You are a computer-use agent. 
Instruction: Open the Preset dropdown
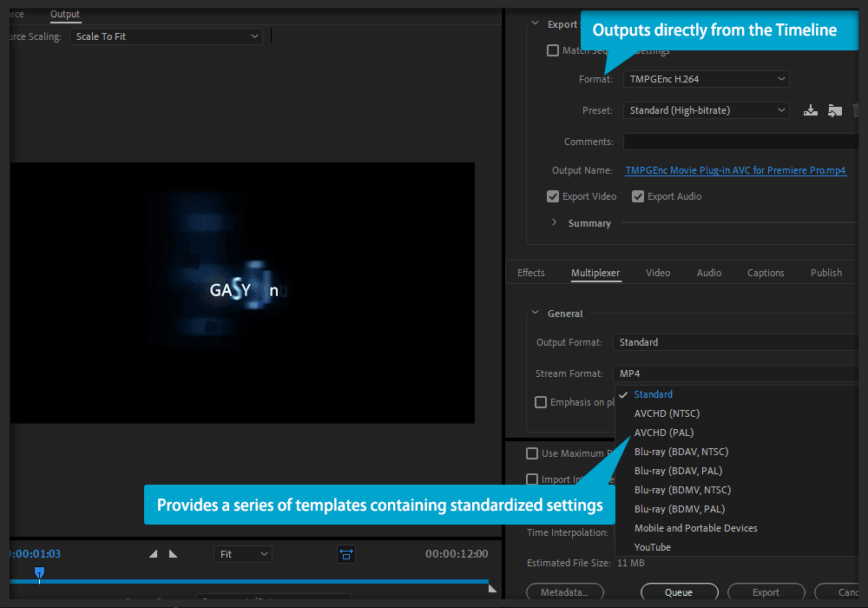coord(706,110)
